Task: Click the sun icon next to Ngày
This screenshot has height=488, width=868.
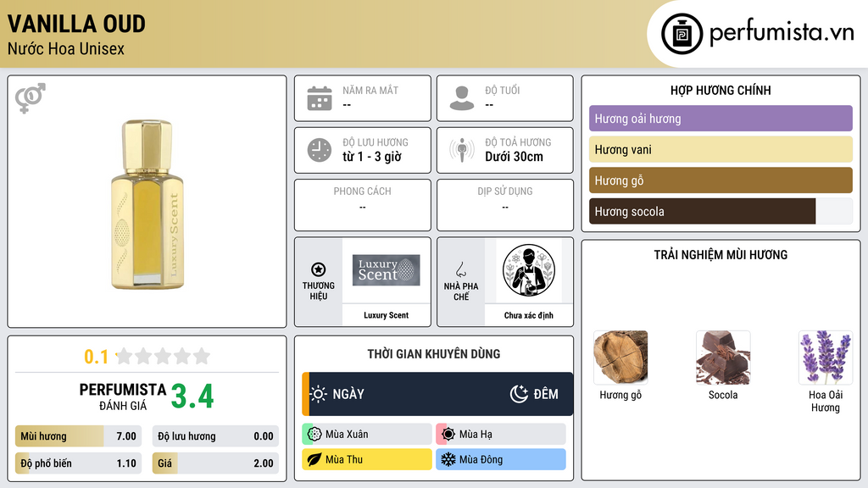Action: pyautogui.click(x=319, y=394)
